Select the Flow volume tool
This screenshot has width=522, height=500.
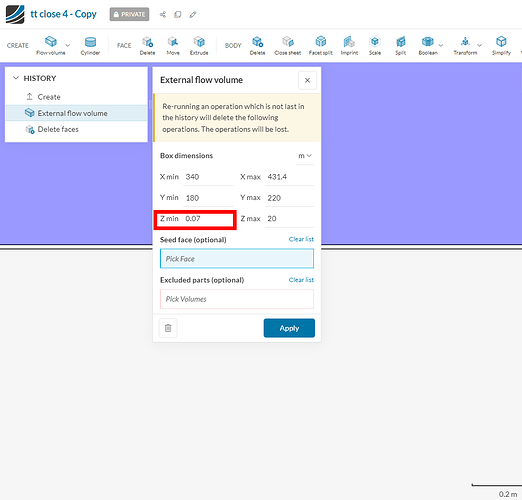coord(51,45)
